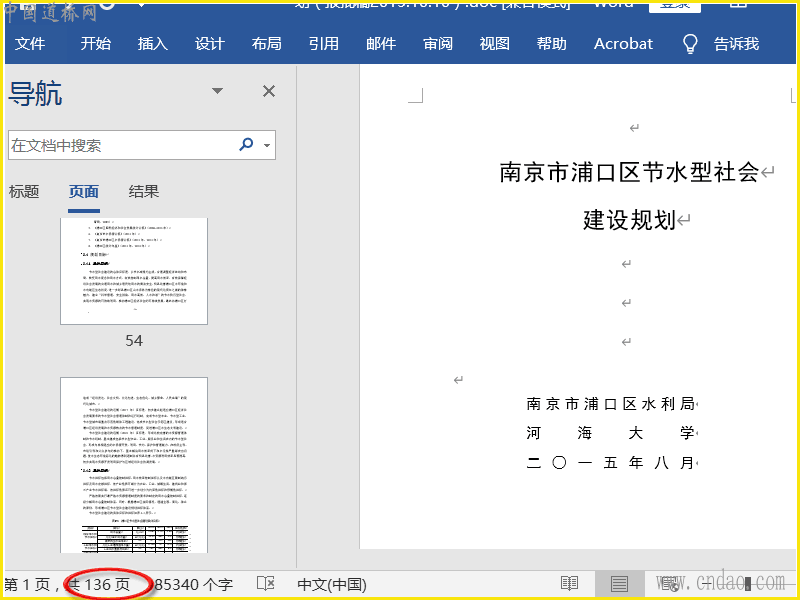Image resolution: width=800 pixels, height=600 pixels.
Task: Open the 布局 ribbon tab
Action: pos(267,44)
